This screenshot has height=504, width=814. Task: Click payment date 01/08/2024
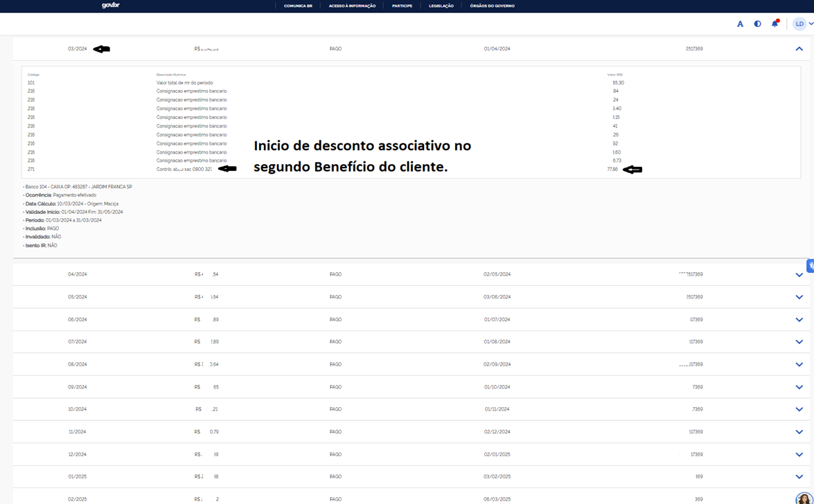[497, 341]
